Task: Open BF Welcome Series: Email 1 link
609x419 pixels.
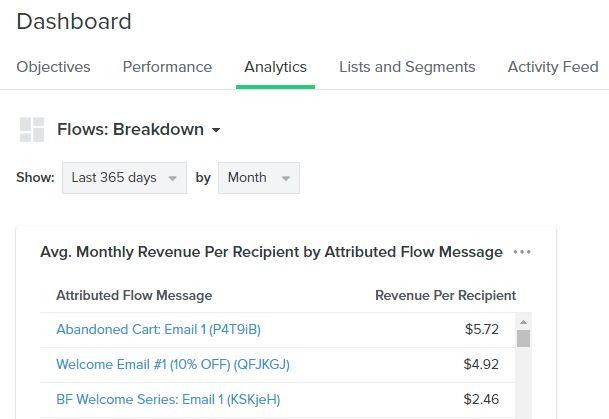Action: (x=168, y=399)
